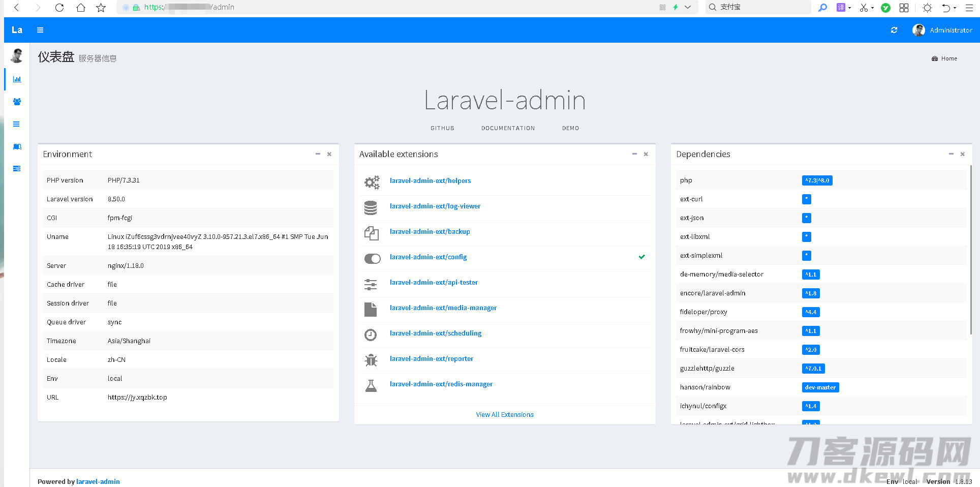
Task: Click the blue magnifier search icon
Action: coord(822,7)
